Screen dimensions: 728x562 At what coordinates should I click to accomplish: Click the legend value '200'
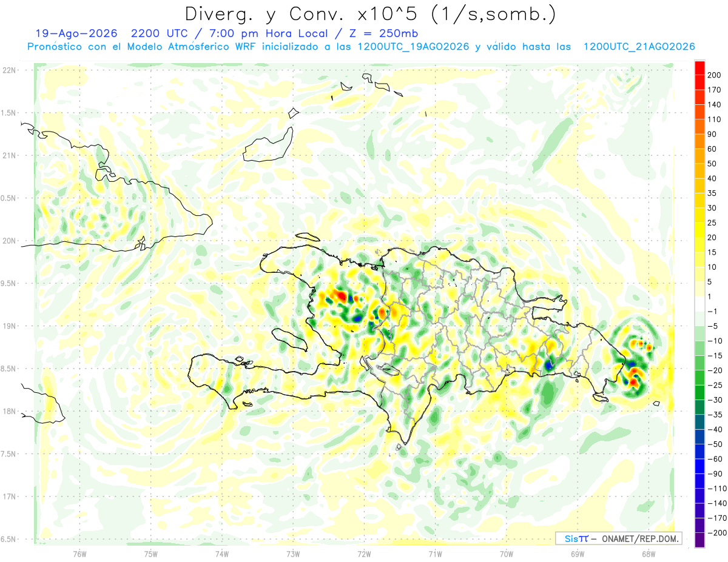(x=715, y=75)
